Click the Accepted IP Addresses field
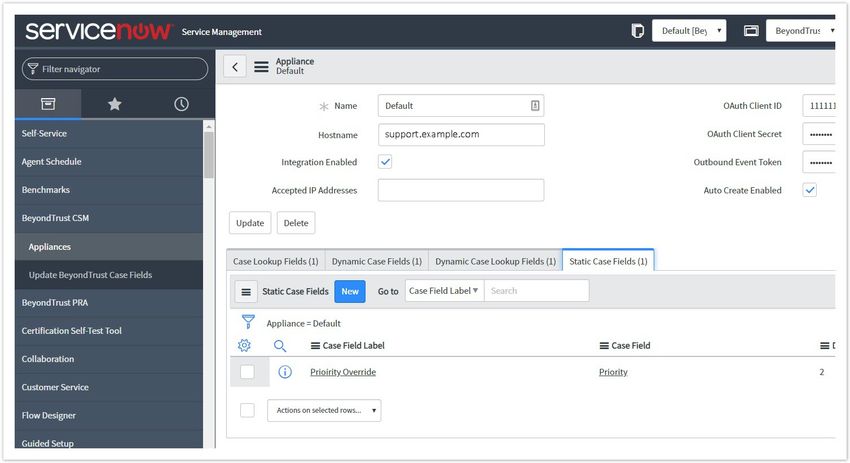Screen dimensions: 850x463 461,190
